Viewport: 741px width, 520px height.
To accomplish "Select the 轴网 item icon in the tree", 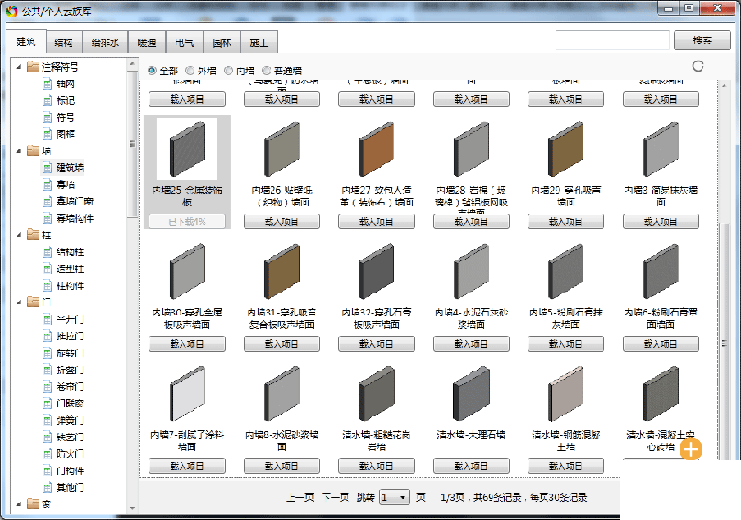I will [x=47, y=84].
